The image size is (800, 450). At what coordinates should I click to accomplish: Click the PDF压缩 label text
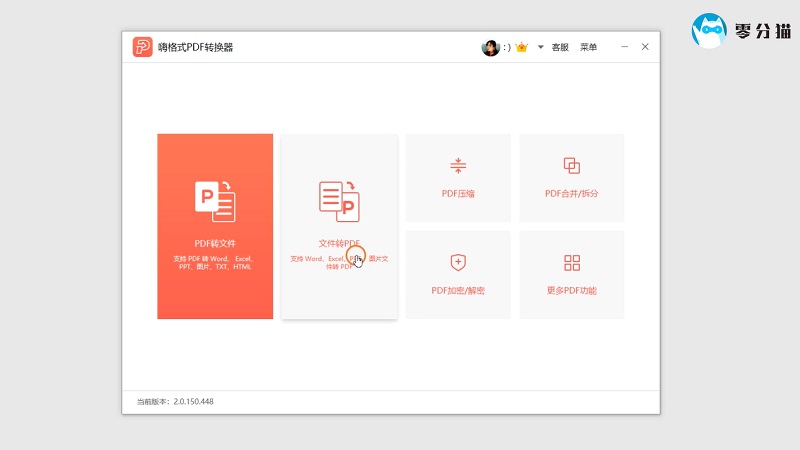(x=458, y=193)
